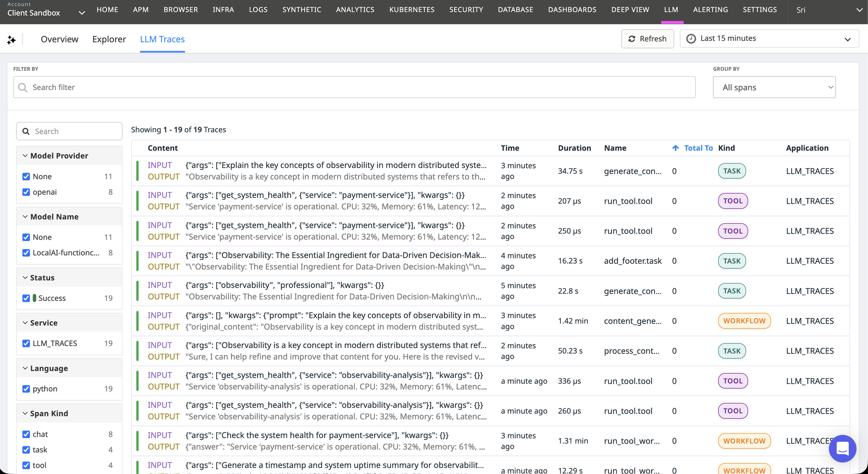Open the chat support bubble
This screenshot has width=868, height=474.
point(842,448)
